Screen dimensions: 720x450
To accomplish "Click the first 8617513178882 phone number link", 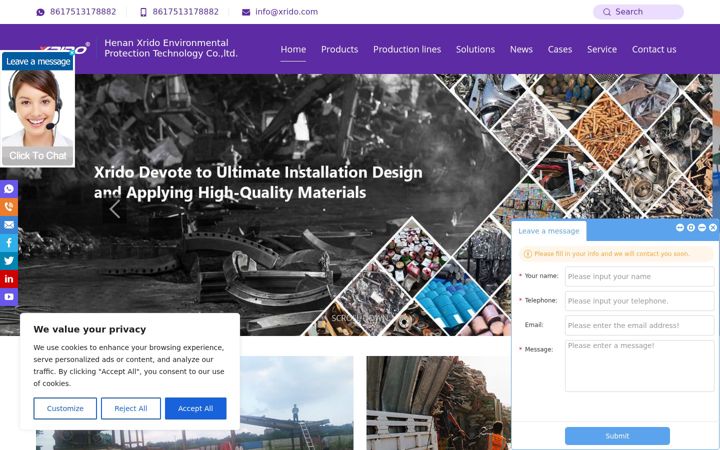I will 83,12.
